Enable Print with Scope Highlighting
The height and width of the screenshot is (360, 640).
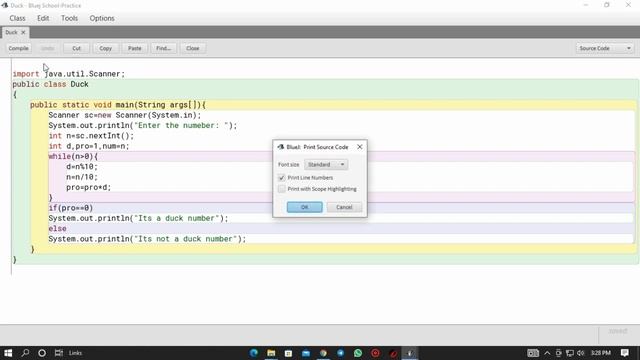coord(282,189)
